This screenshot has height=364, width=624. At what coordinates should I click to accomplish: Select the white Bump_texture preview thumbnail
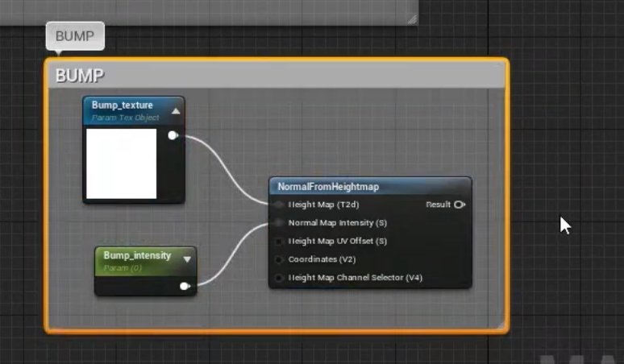coord(122,163)
